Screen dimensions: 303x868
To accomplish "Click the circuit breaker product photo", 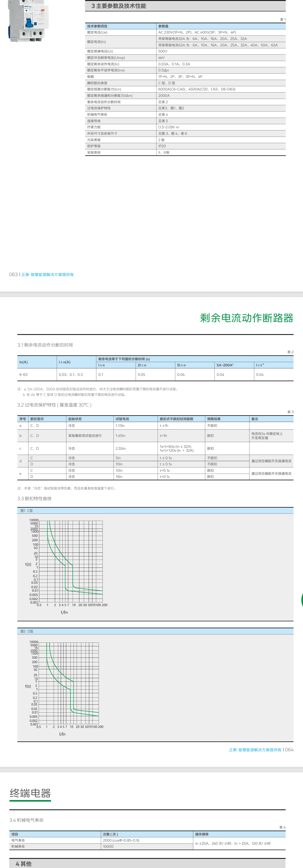I will (x=28, y=20).
